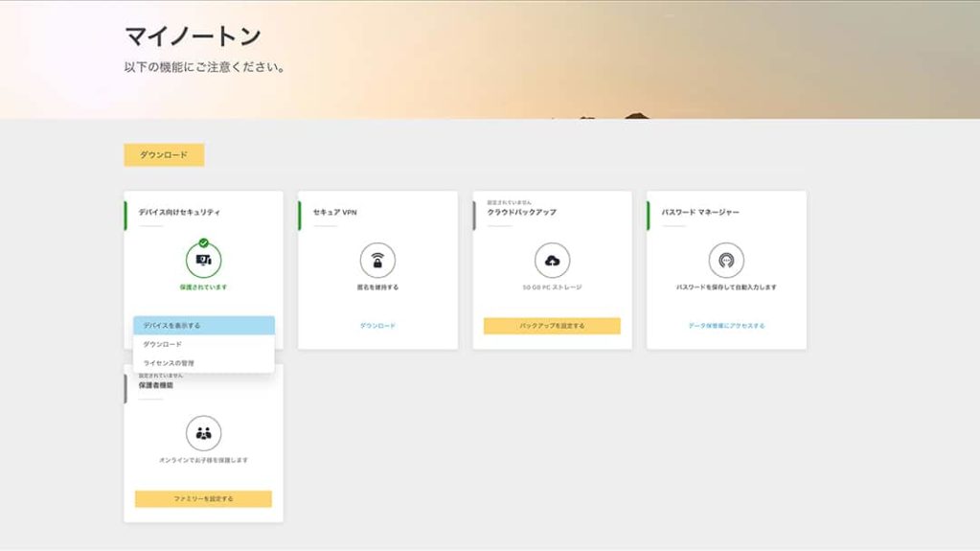This screenshot has width=980, height=551.
Task: Click the 以下の機能にご注意ください subtitle
Action: point(204,67)
